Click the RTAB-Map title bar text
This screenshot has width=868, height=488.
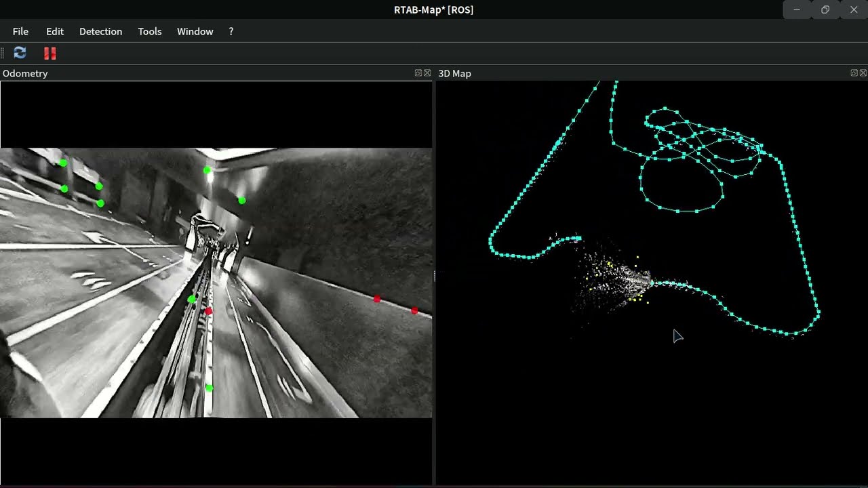tap(434, 9)
